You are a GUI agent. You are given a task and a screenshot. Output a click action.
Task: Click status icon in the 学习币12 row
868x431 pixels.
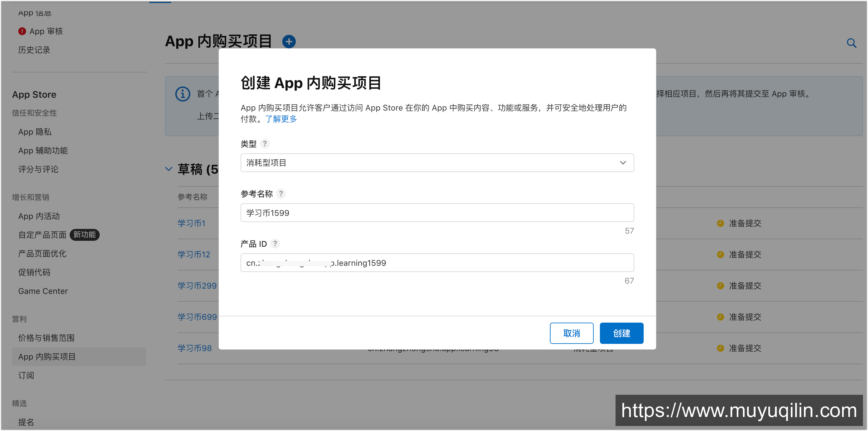pos(720,255)
